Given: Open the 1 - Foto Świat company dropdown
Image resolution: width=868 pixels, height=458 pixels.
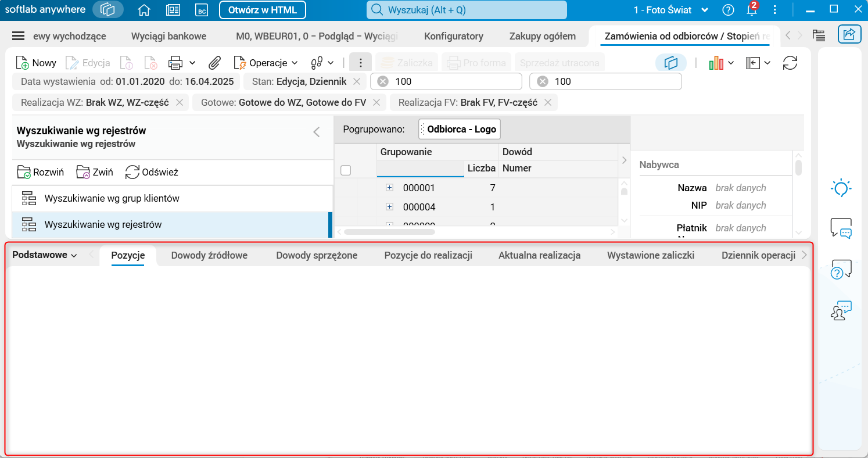Looking at the screenshot, I should [671, 10].
